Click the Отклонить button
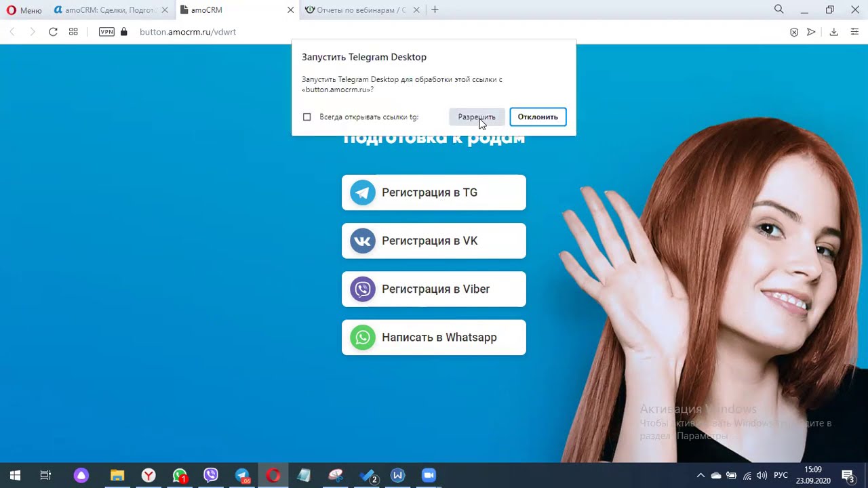Image resolution: width=868 pixels, height=488 pixels. point(538,117)
